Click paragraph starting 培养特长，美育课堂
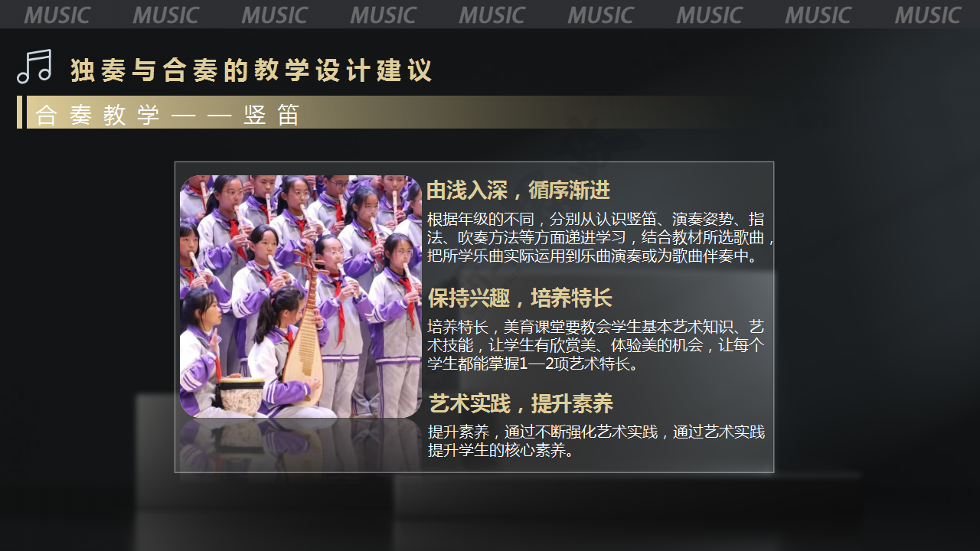The width and height of the screenshot is (980, 551). (x=596, y=345)
